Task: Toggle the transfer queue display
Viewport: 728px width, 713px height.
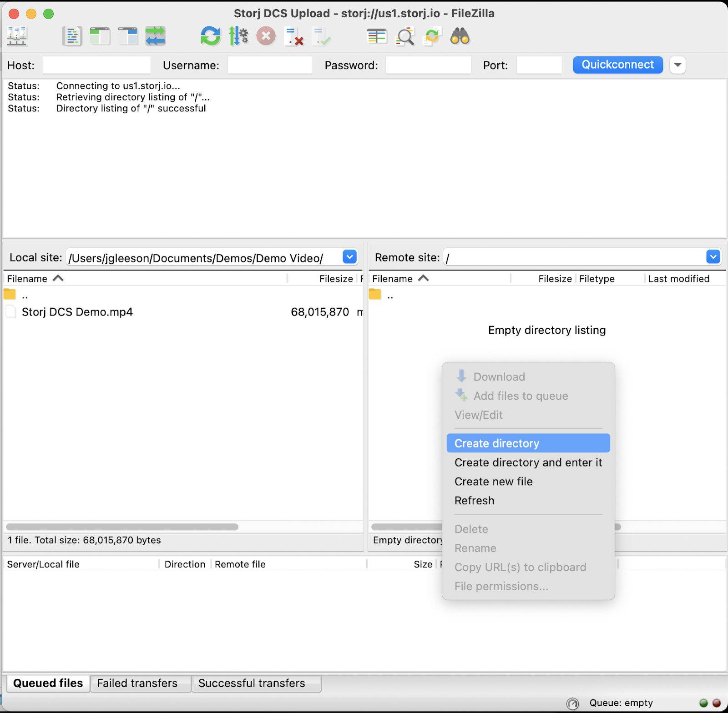Action: [x=156, y=36]
